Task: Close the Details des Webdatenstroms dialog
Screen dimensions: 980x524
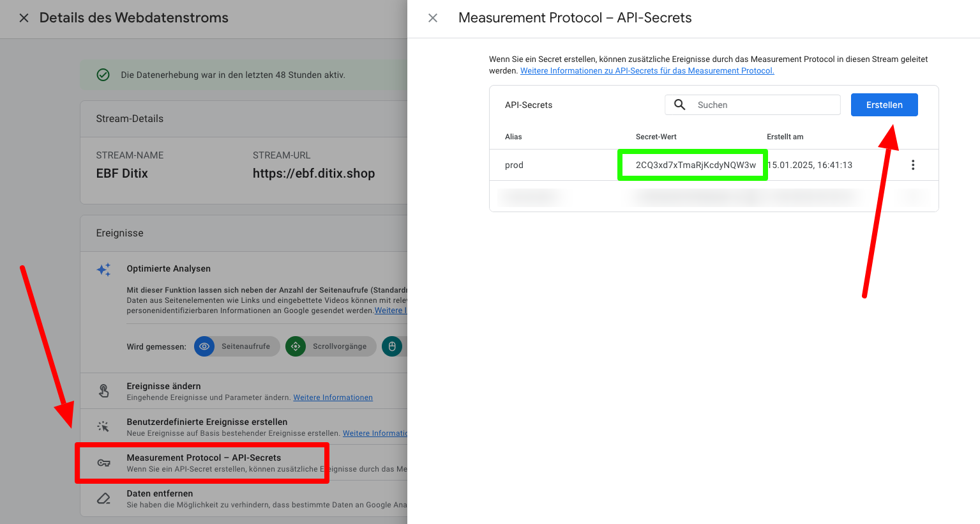Action: click(x=24, y=18)
